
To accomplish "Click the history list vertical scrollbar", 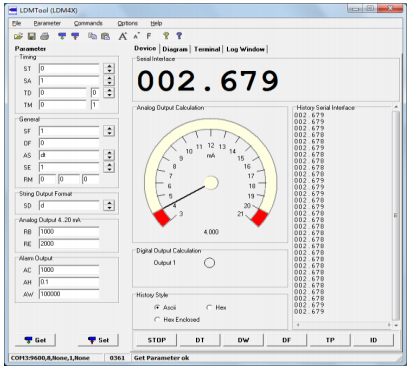I will (x=396, y=215).
